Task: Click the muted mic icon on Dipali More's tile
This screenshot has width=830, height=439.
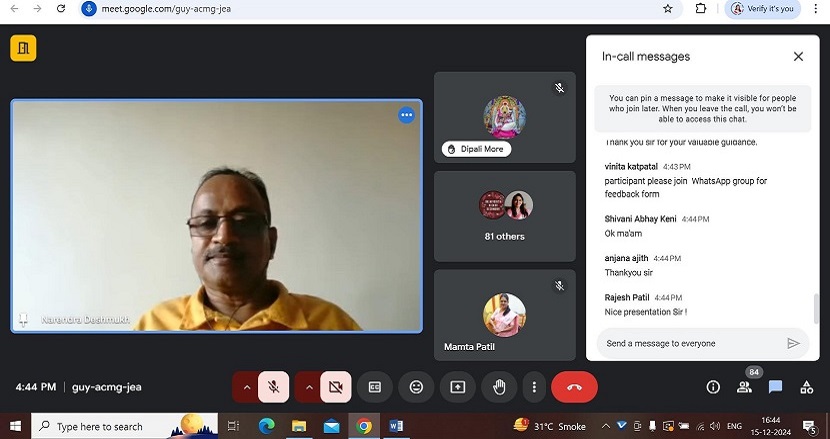Action: [559, 88]
